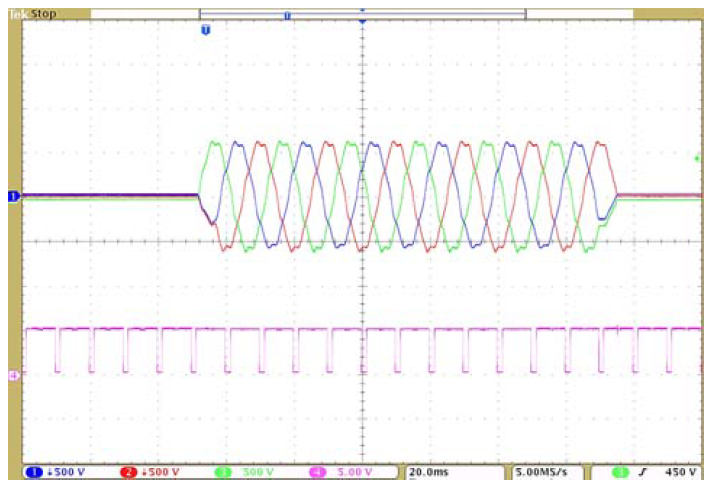Click the channel 4 ground marker on left edge
The width and height of the screenshot is (713, 494).
(13, 375)
